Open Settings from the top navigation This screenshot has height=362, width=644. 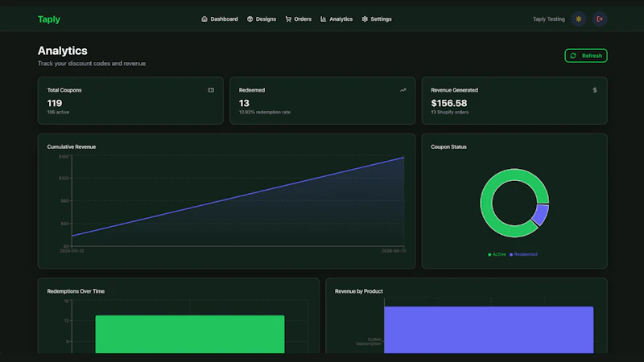[377, 19]
